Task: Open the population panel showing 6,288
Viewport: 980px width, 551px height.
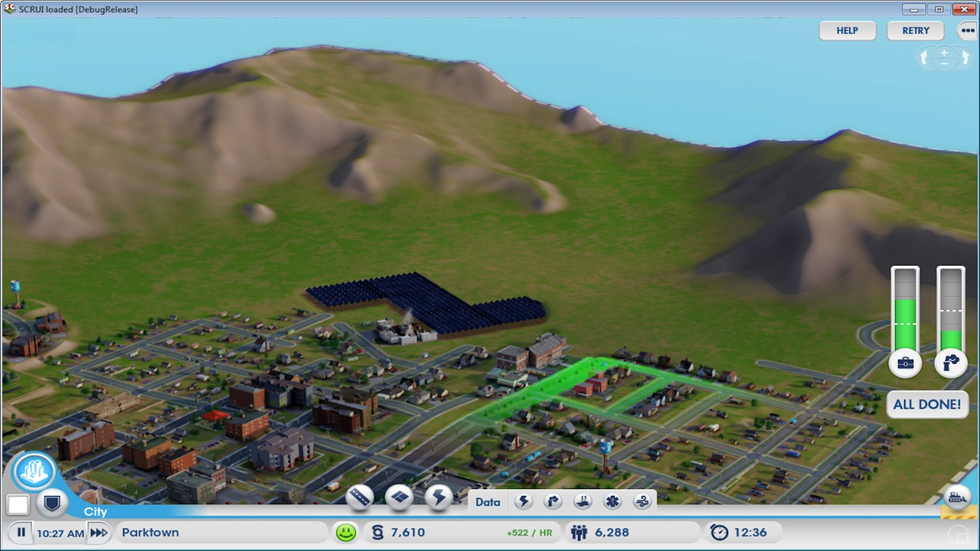Action: (632, 533)
